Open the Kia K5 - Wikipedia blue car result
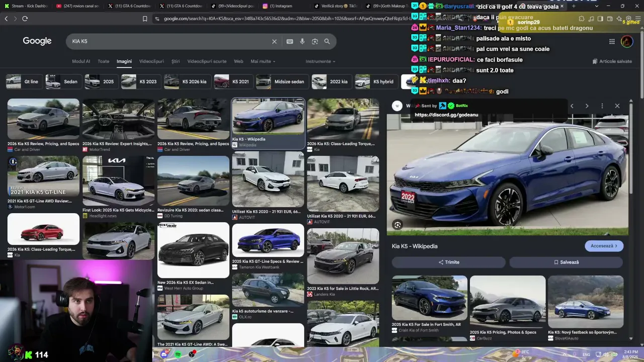Screen dimensions: 644x362 pos(268,124)
